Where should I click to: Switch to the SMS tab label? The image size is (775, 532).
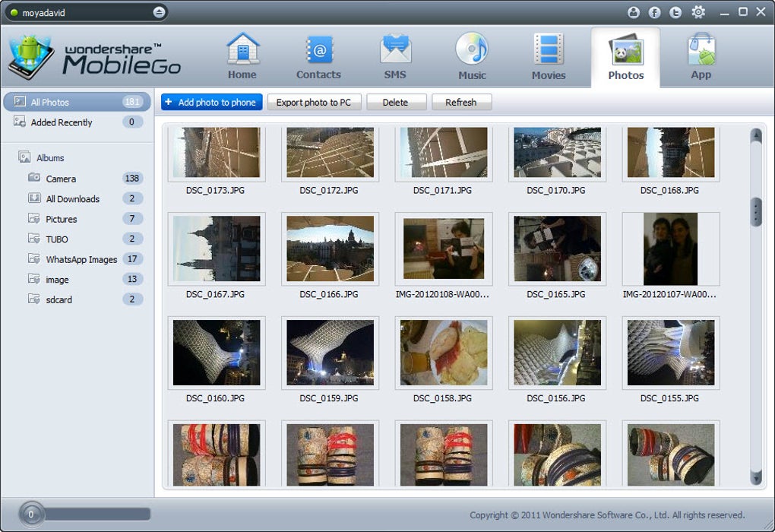pyautogui.click(x=395, y=74)
